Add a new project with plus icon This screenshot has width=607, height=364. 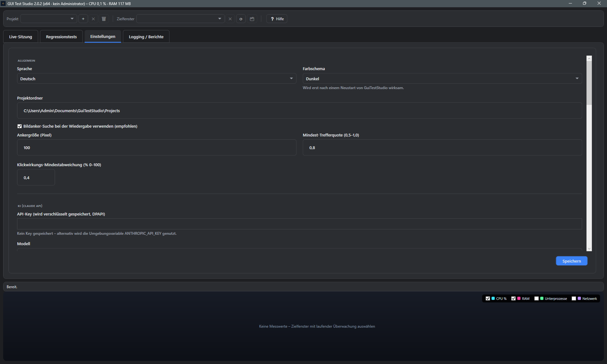coord(83,19)
